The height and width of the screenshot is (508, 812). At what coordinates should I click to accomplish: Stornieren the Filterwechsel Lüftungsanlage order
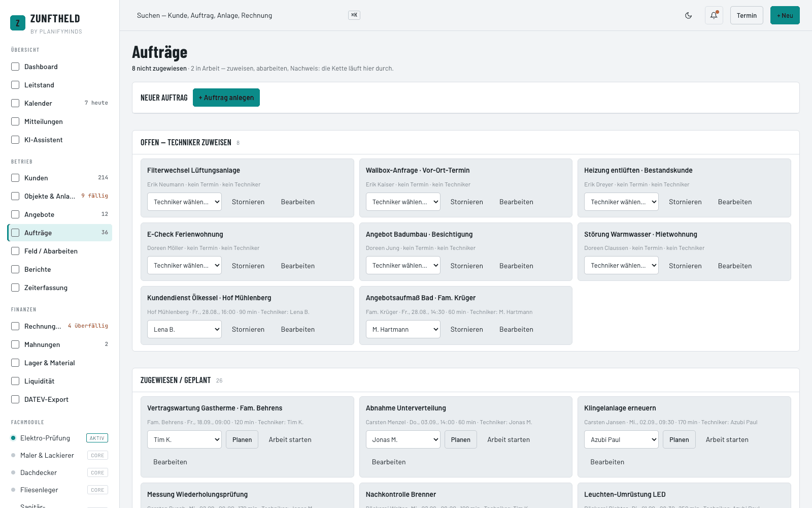tap(248, 202)
